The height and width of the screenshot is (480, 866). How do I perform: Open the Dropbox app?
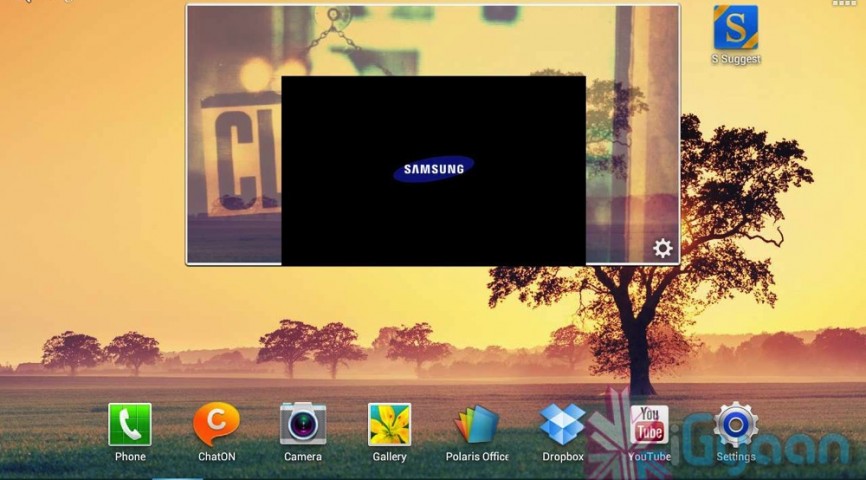[x=563, y=424]
